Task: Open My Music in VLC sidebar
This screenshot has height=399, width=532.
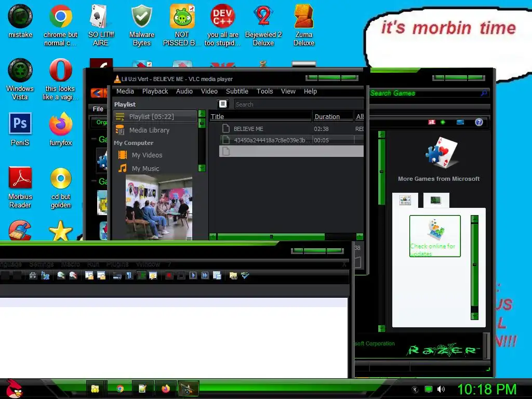Action: coord(145,169)
